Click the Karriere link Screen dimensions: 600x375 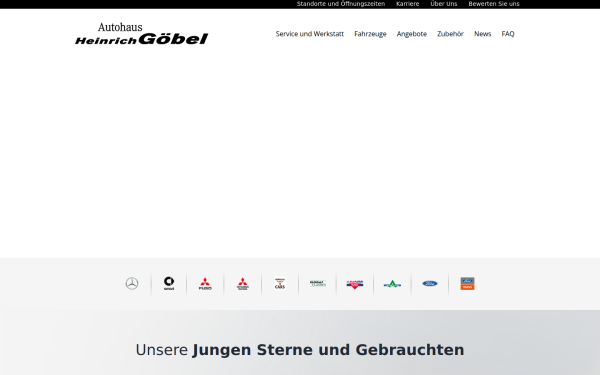pos(408,4)
